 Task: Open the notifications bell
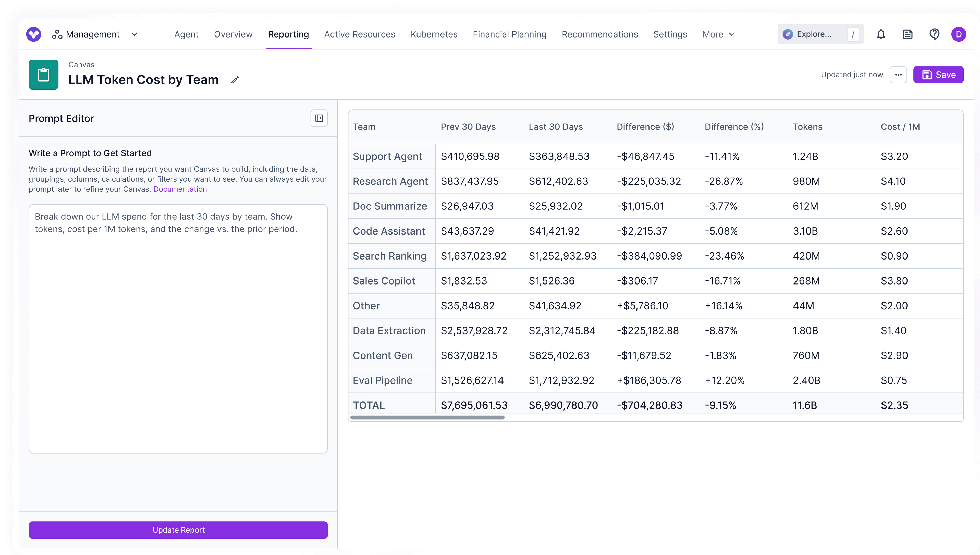880,34
